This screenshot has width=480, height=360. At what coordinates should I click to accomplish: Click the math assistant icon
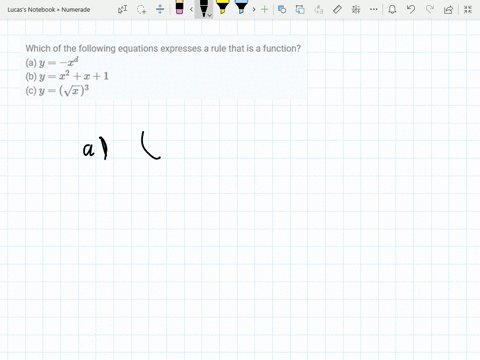pos(356,9)
